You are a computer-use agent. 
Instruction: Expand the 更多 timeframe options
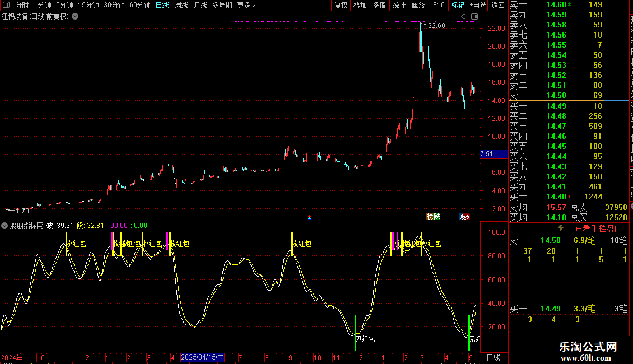246,5
